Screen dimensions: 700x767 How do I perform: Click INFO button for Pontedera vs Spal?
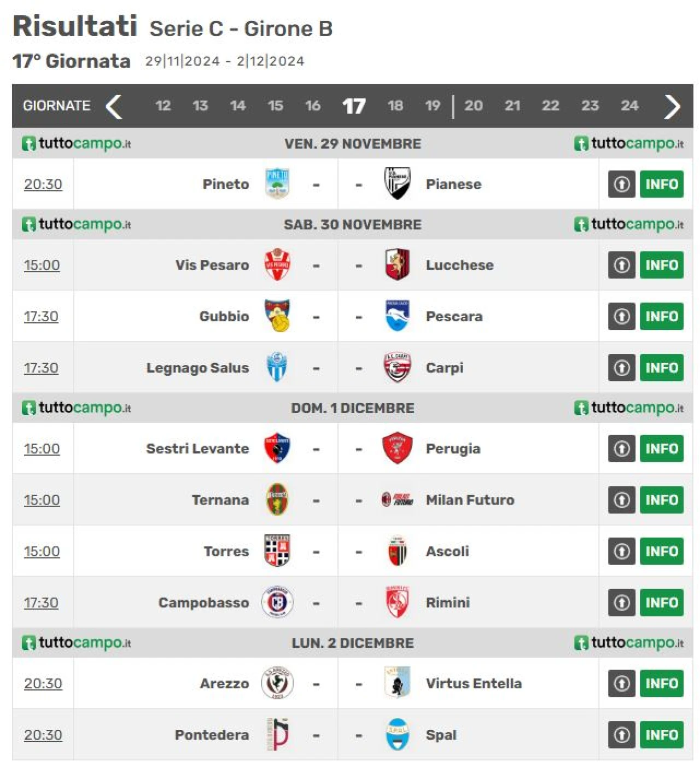(662, 735)
